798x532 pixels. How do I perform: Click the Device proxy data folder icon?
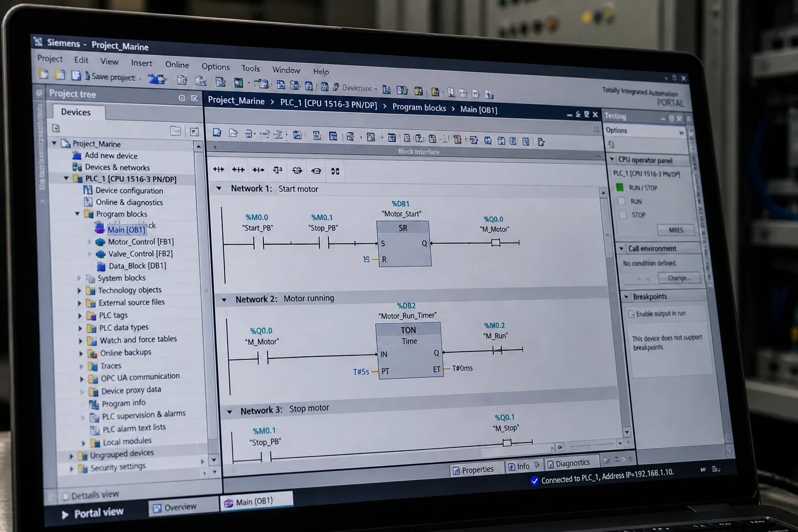94,391
